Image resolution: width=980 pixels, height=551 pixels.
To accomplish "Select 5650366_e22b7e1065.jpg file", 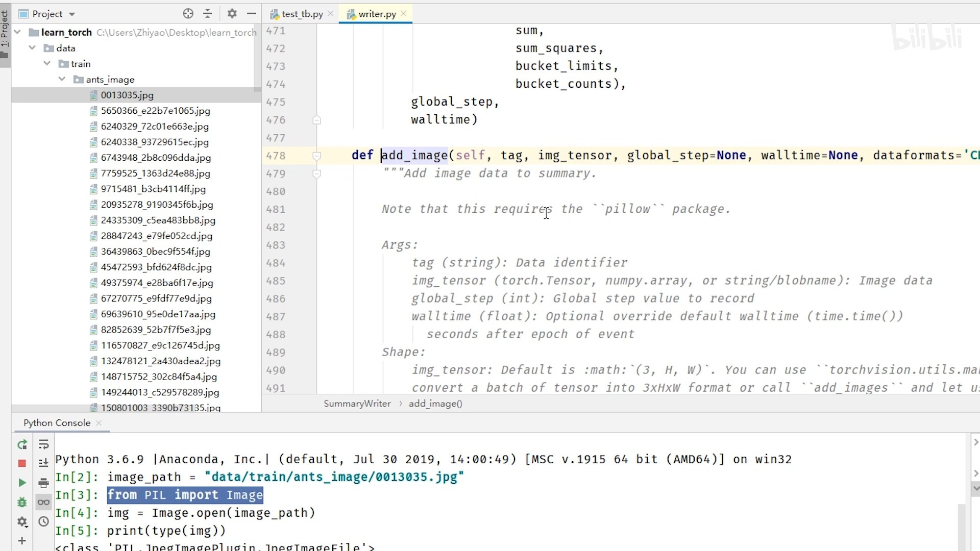I will (x=155, y=111).
